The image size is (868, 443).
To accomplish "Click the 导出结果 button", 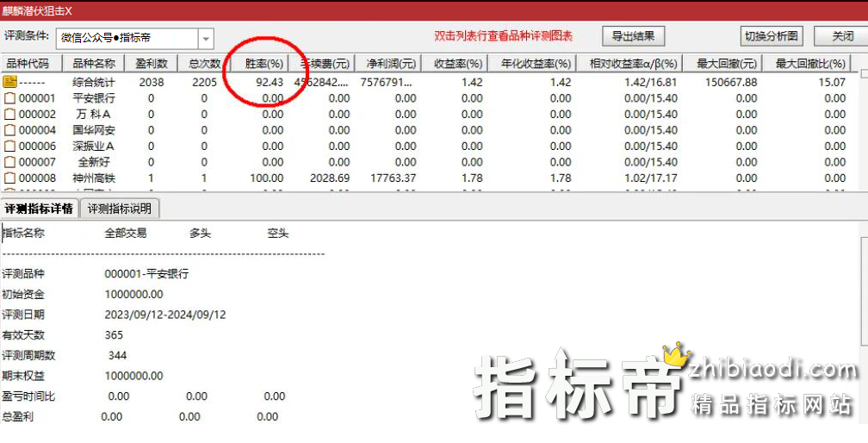I will pos(633,36).
